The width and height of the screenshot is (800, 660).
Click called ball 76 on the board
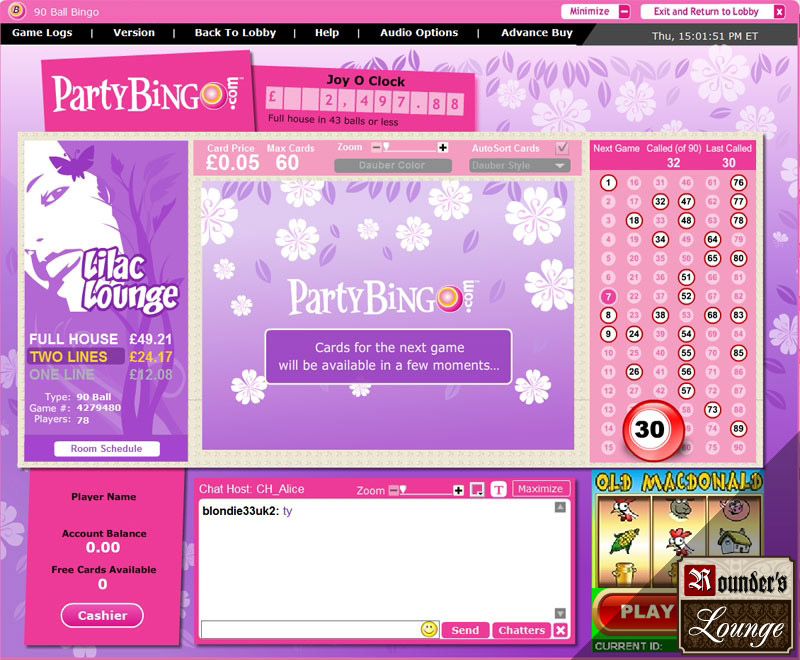coord(738,183)
